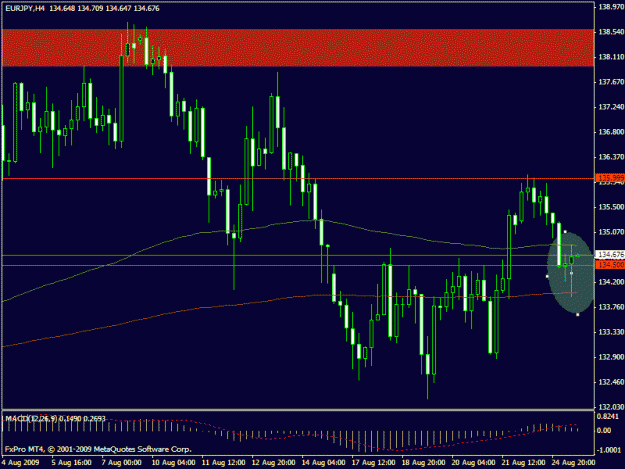
Task: Click the 5 Aug 16:00 time label
Action: [71, 462]
